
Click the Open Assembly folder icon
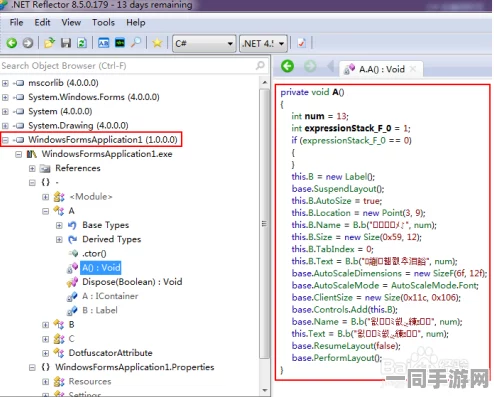(x=49, y=43)
